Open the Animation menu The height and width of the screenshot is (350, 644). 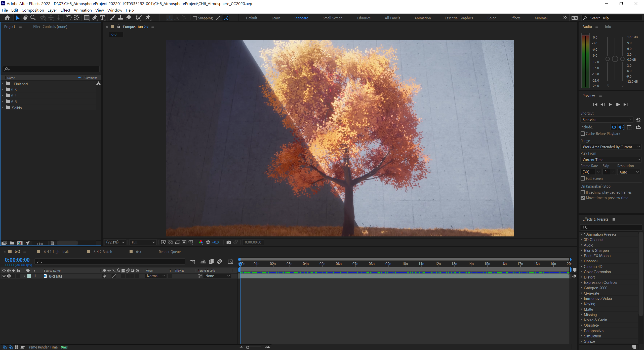(83, 10)
